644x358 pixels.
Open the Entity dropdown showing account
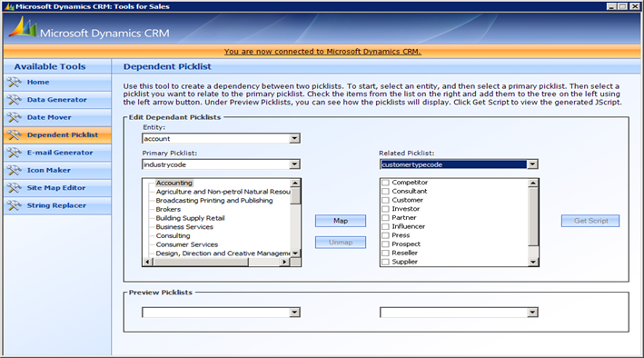221,138
